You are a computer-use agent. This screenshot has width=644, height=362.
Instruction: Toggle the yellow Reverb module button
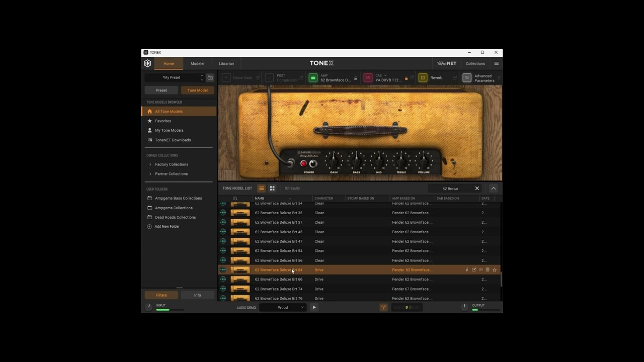[423, 78]
